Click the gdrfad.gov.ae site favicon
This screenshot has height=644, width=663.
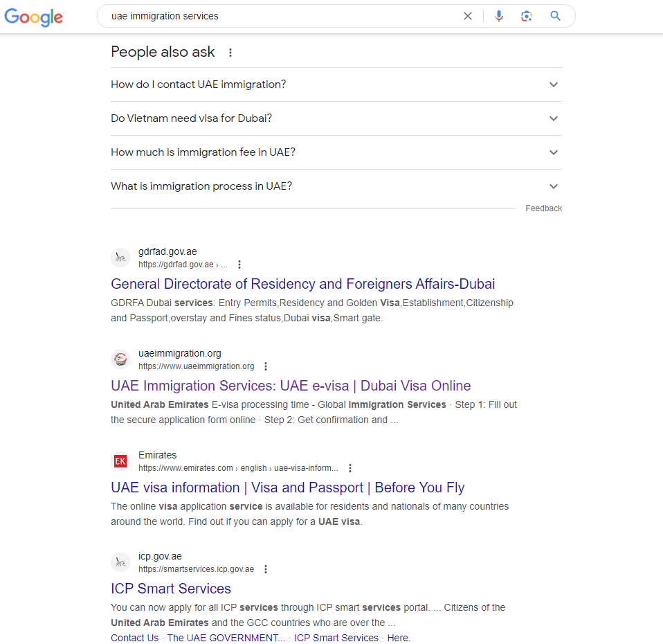point(120,257)
